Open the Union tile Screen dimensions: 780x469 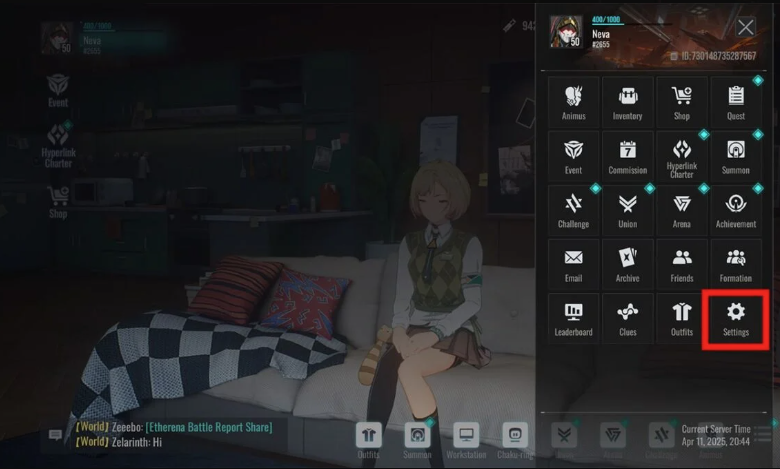tap(628, 210)
